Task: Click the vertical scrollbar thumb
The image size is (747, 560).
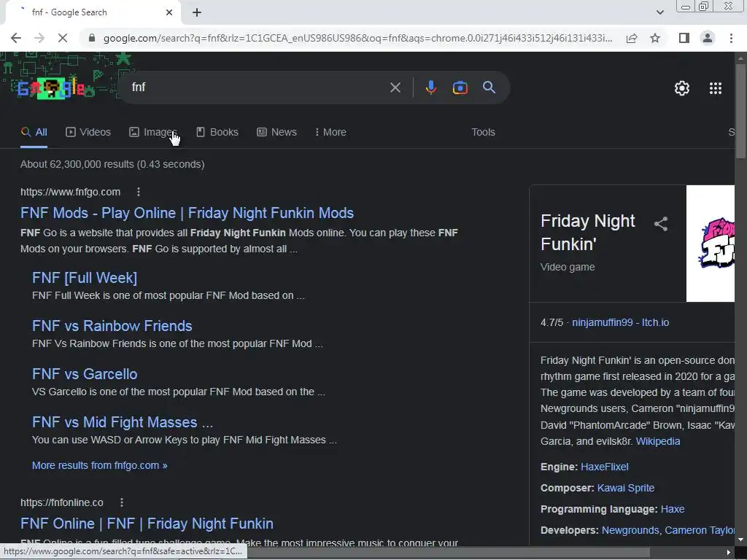Action: [740, 111]
